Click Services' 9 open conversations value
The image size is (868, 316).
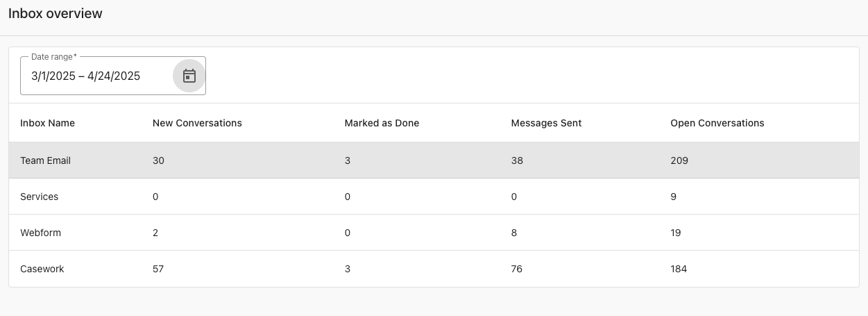click(x=674, y=197)
